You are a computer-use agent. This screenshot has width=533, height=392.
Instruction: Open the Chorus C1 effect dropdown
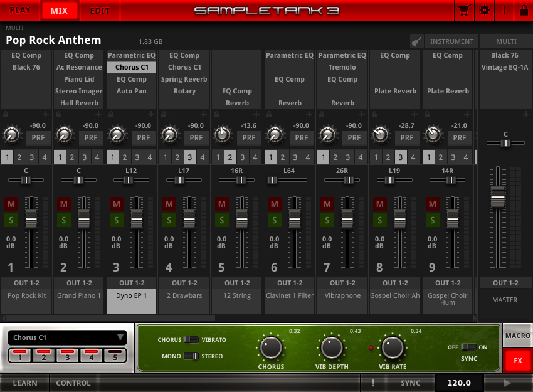coord(67,337)
